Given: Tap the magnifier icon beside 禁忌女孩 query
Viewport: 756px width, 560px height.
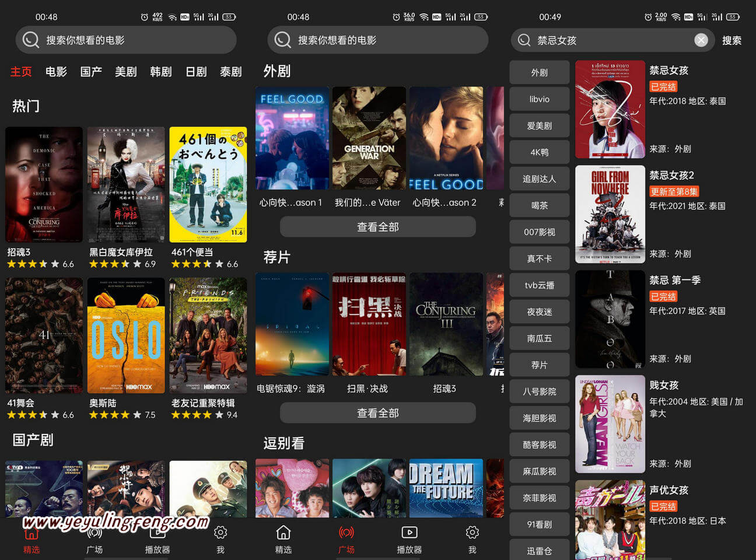Looking at the screenshot, I should pos(524,40).
